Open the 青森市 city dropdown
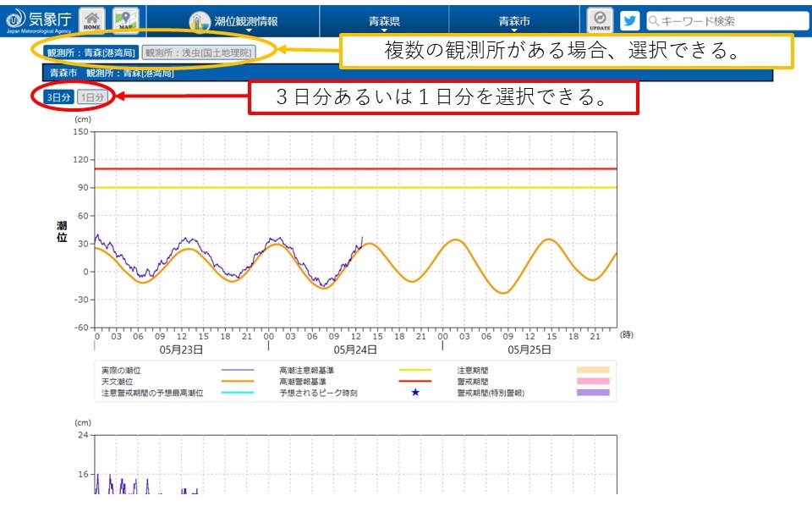Screen dimensions: 812x523 (513, 21)
